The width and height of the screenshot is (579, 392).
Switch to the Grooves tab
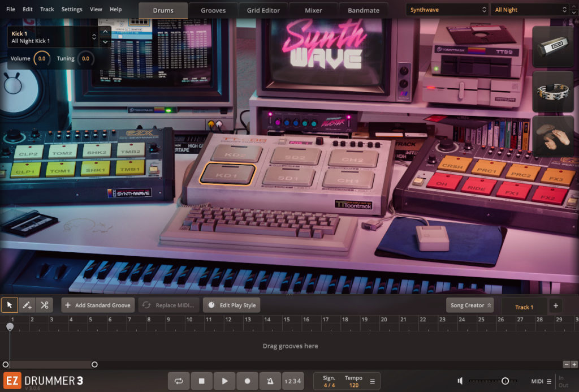point(213,10)
